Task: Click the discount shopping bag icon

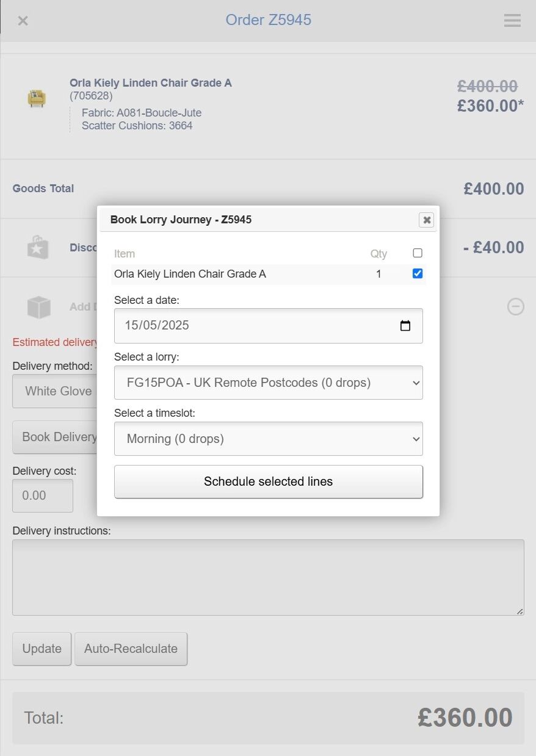Action: tap(38, 248)
